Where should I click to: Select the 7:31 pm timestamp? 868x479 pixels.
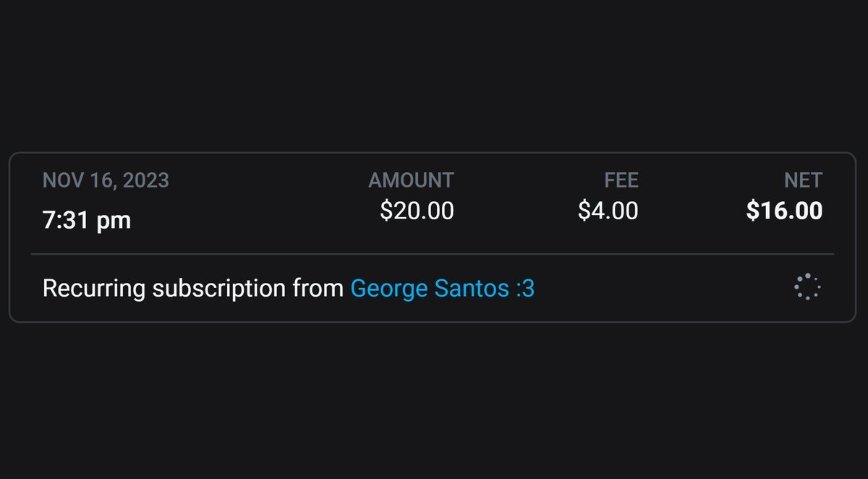point(87,219)
